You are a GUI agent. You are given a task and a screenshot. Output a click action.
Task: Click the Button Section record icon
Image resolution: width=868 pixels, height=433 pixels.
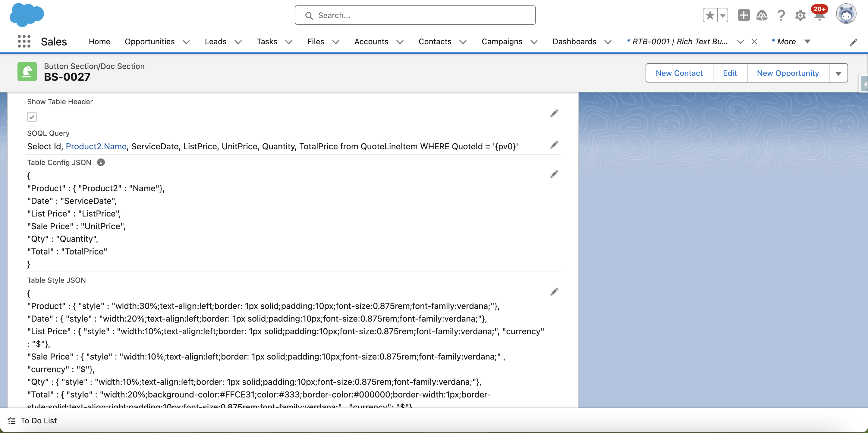click(x=27, y=71)
